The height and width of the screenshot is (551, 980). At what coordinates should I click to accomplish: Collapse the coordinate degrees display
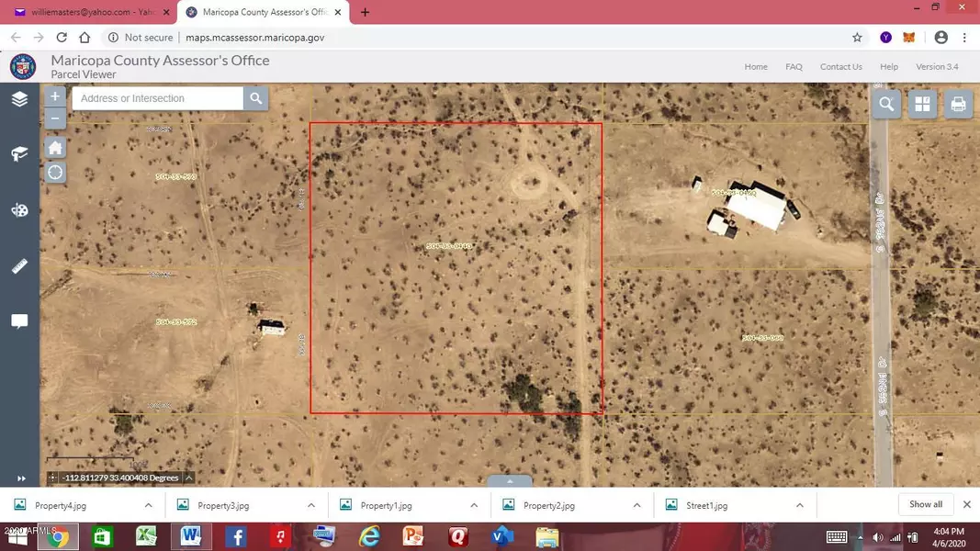pyautogui.click(x=187, y=478)
